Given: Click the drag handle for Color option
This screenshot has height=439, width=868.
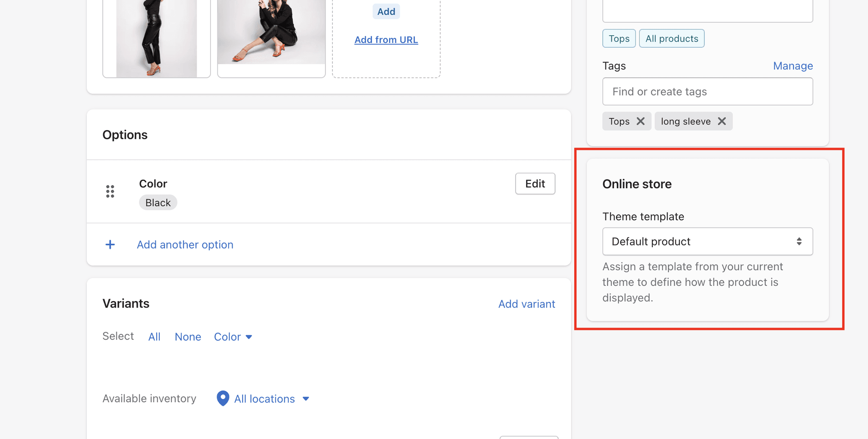Looking at the screenshot, I should [110, 191].
